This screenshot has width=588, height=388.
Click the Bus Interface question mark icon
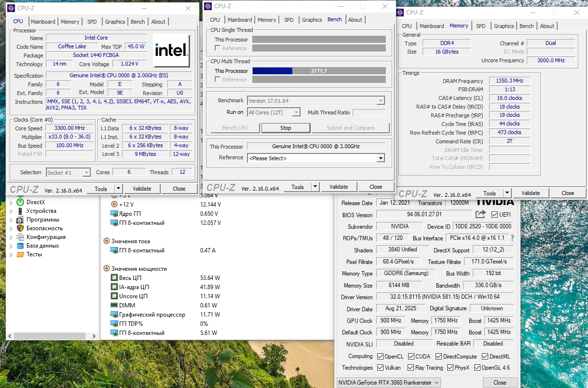[x=512, y=238]
